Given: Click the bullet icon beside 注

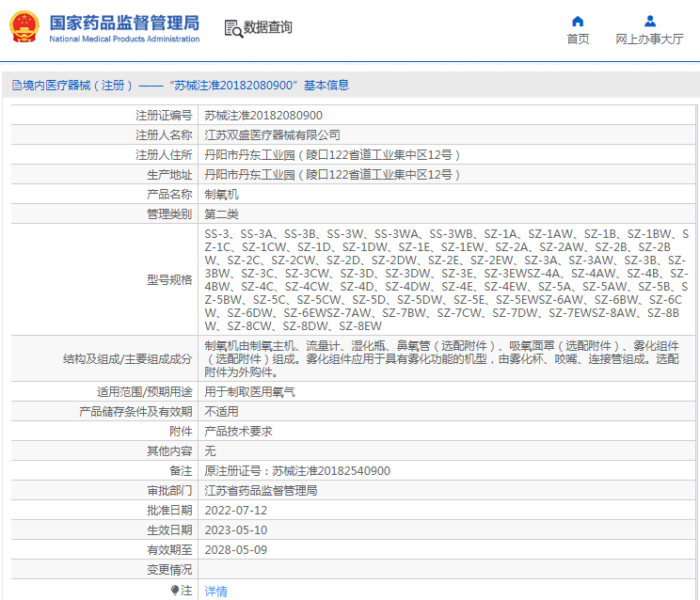Looking at the screenshot, I should pos(175,591).
